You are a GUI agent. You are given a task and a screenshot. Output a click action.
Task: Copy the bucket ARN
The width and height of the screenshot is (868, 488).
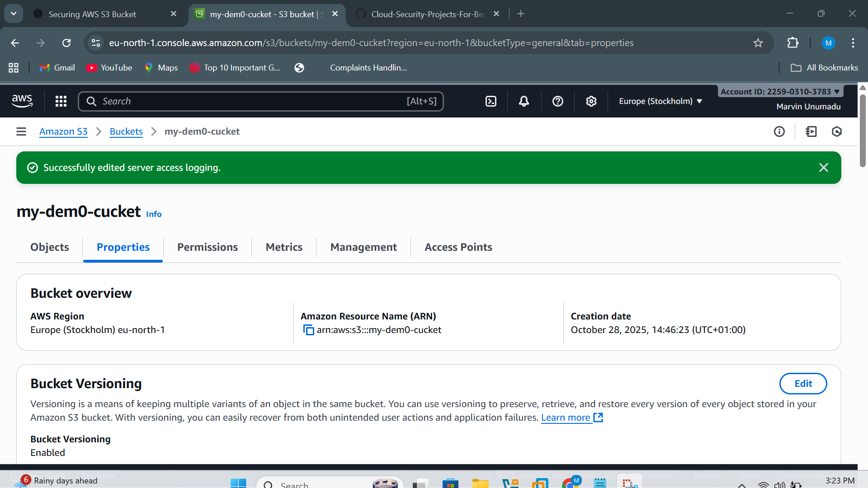tap(308, 330)
